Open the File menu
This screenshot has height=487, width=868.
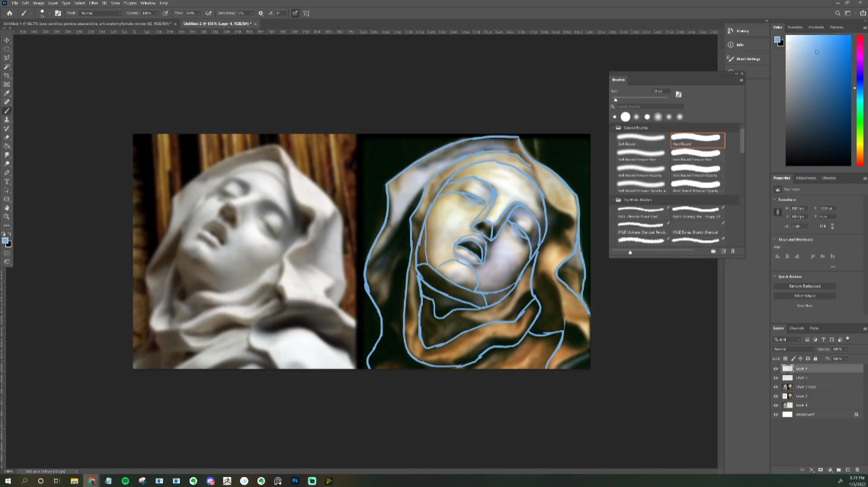[x=15, y=3]
